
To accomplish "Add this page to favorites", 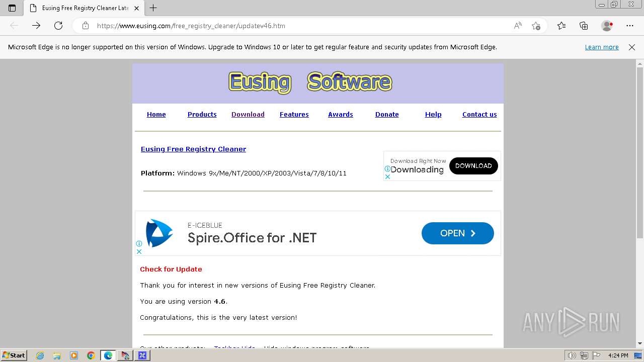I will pos(536,26).
